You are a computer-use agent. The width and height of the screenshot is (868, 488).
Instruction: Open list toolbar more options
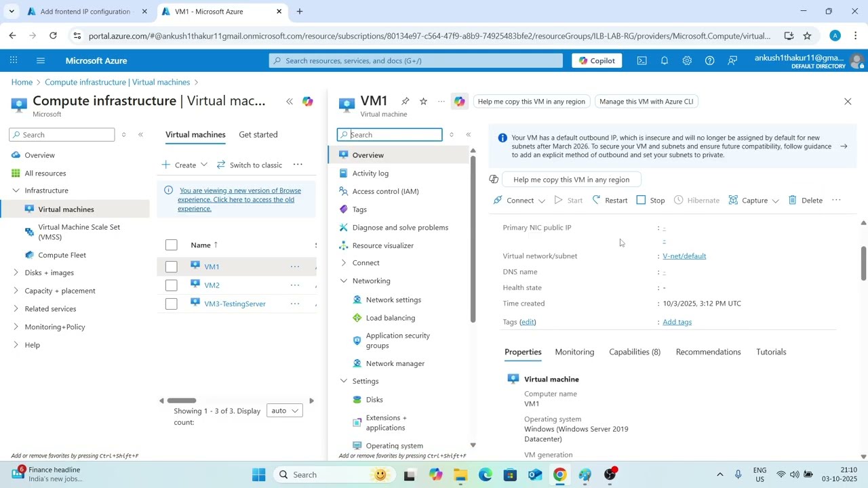click(x=298, y=165)
